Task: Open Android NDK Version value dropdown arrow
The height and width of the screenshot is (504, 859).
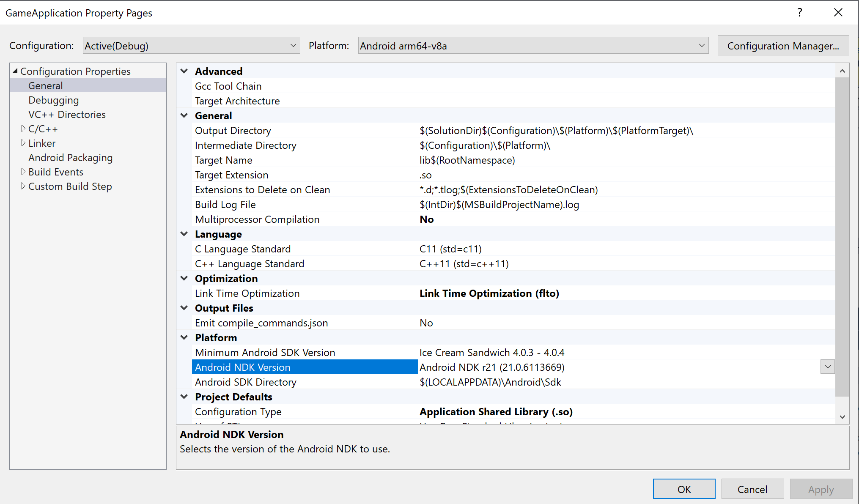Action: coord(827,367)
